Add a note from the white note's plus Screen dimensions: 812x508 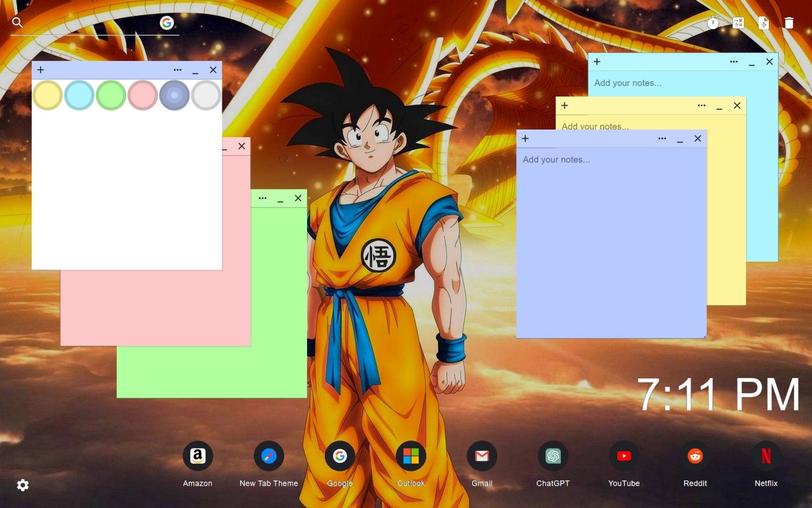41,70
